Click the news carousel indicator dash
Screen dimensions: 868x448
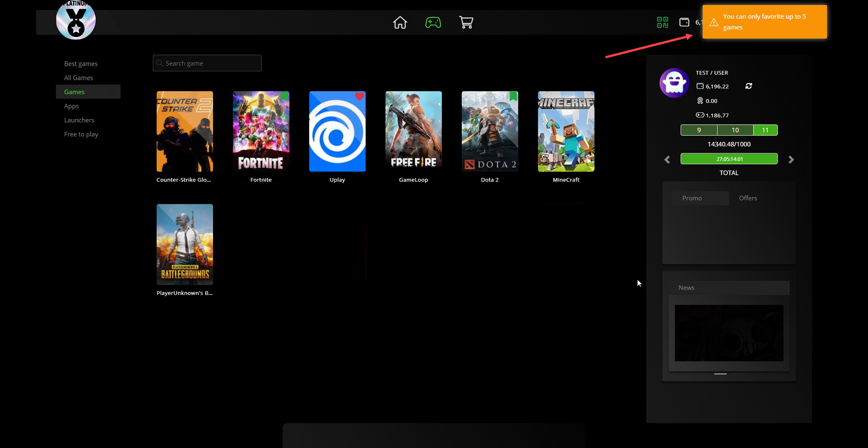720,374
